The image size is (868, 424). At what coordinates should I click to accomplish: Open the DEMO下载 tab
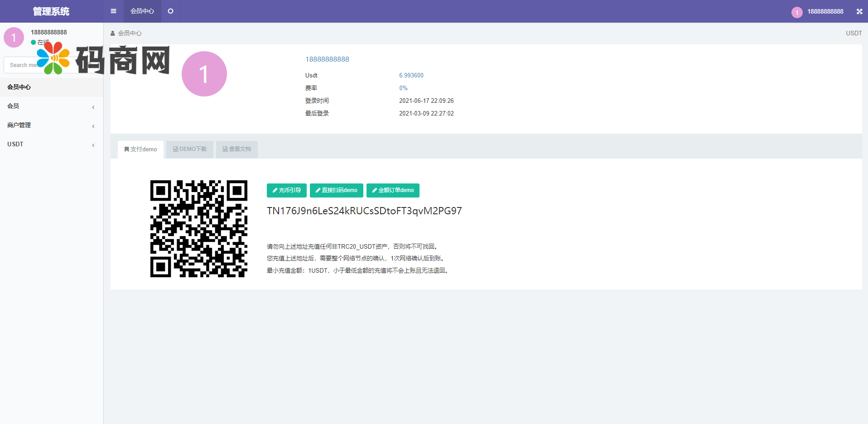coord(190,149)
